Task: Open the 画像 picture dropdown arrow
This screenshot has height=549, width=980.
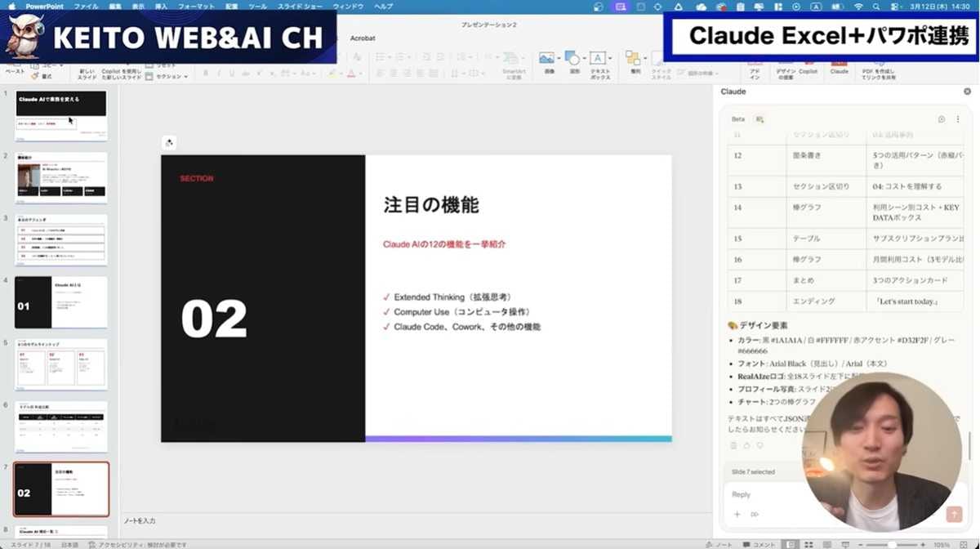Action: (x=559, y=57)
